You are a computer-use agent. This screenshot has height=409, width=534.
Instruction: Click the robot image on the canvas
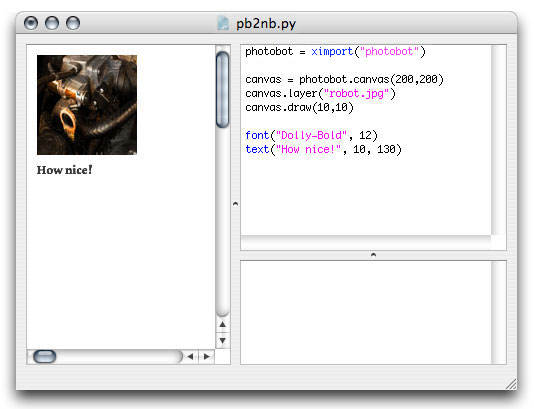[87, 105]
